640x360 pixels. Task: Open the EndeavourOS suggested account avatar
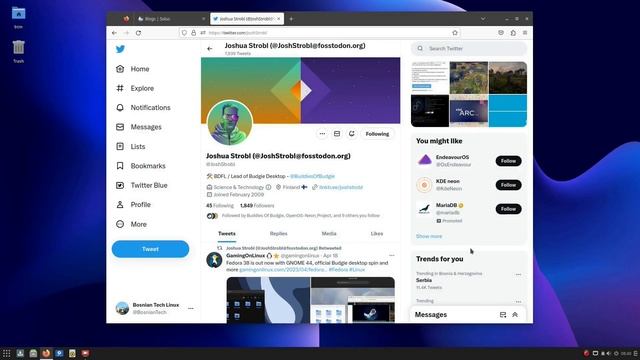point(424,160)
